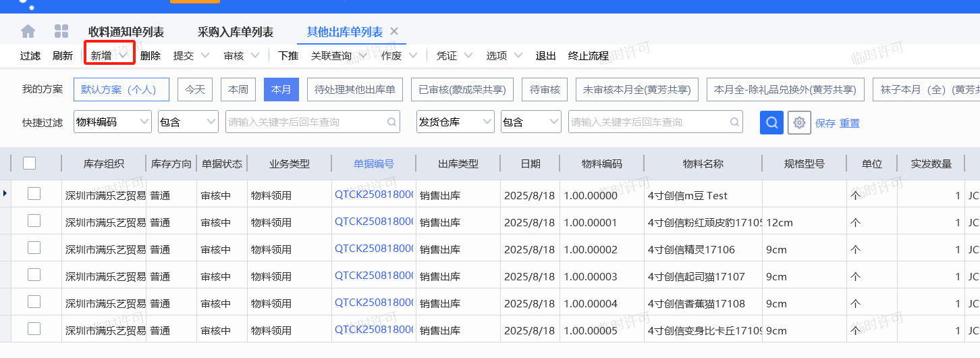Expand the 新增 dropdown arrow
The image size is (980, 358).
click(x=124, y=55)
